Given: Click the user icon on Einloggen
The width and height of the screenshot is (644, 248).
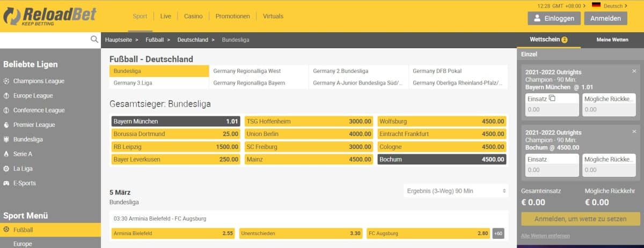Looking at the screenshot, I should pyautogui.click(x=537, y=18).
